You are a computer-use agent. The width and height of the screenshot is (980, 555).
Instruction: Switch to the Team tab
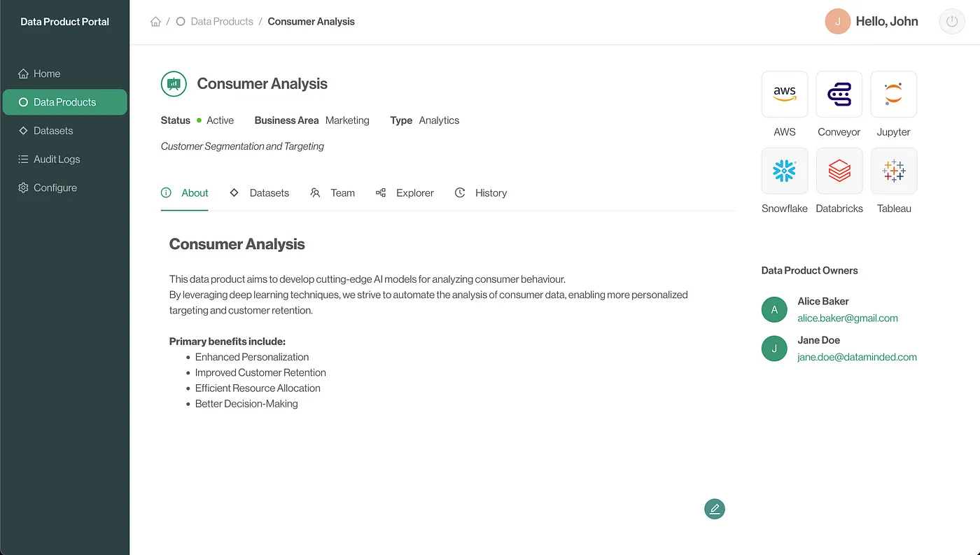click(333, 193)
